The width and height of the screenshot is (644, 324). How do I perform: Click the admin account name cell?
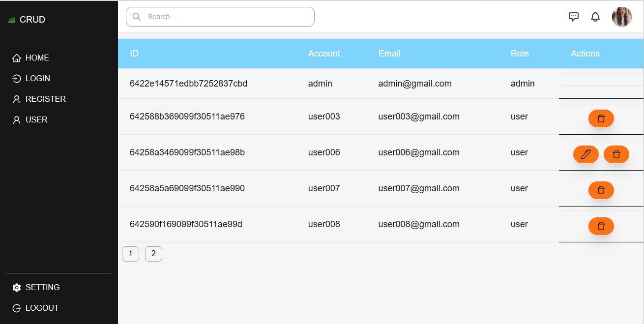[x=320, y=84]
